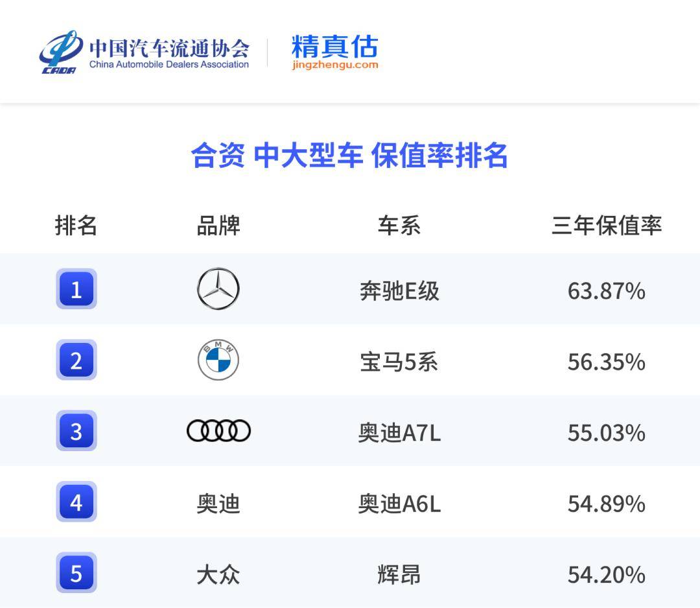The image size is (700, 608).
Task: Select the rank 2 badge
Action: (76, 360)
